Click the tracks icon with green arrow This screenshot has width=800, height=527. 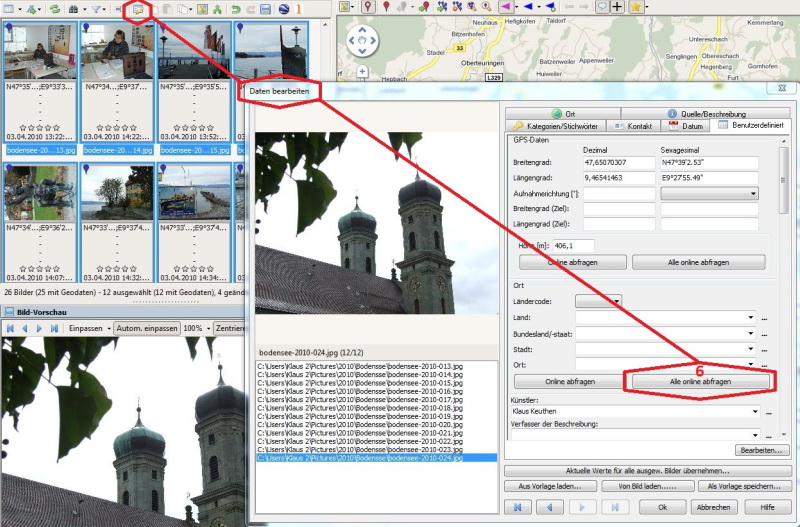(x=442, y=7)
